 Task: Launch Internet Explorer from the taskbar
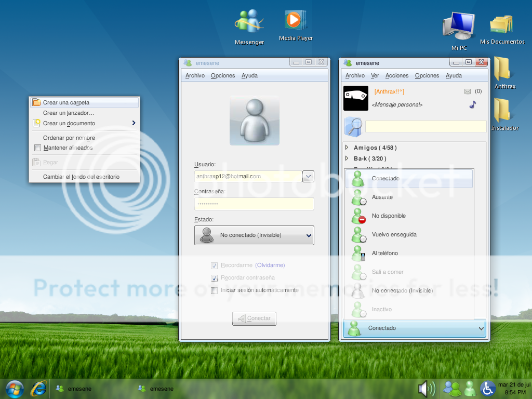coord(38,388)
